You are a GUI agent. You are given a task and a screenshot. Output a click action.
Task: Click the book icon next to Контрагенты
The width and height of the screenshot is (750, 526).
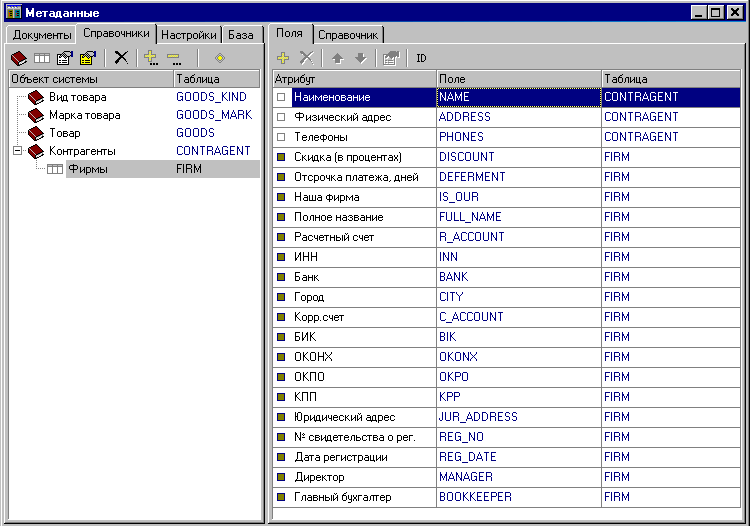(x=35, y=151)
